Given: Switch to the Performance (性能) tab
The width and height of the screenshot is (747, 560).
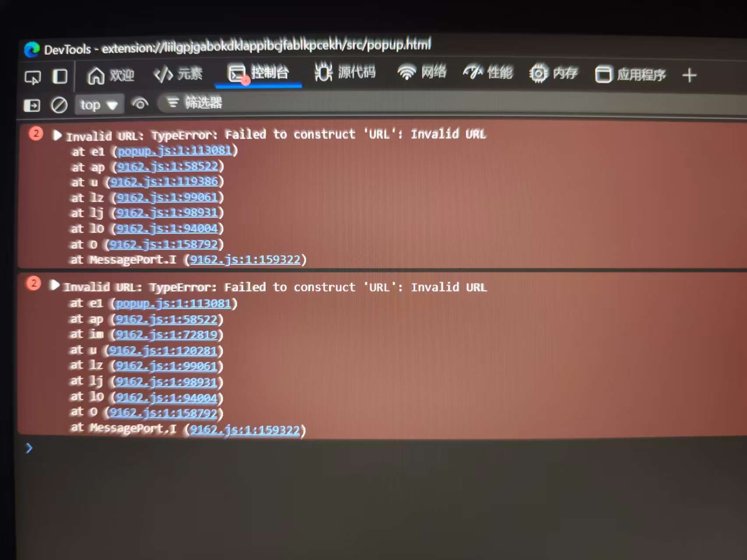Looking at the screenshot, I should pyautogui.click(x=488, y=73).
